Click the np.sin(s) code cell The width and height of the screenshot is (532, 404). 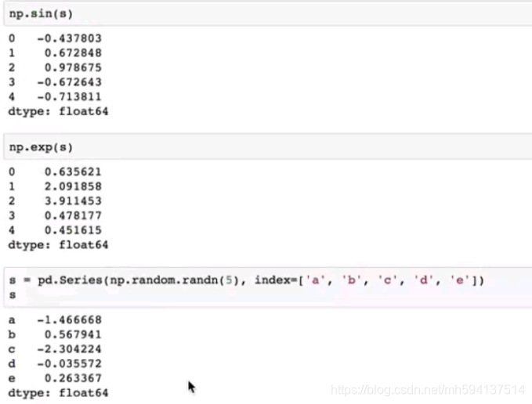[x=268, y=13]
